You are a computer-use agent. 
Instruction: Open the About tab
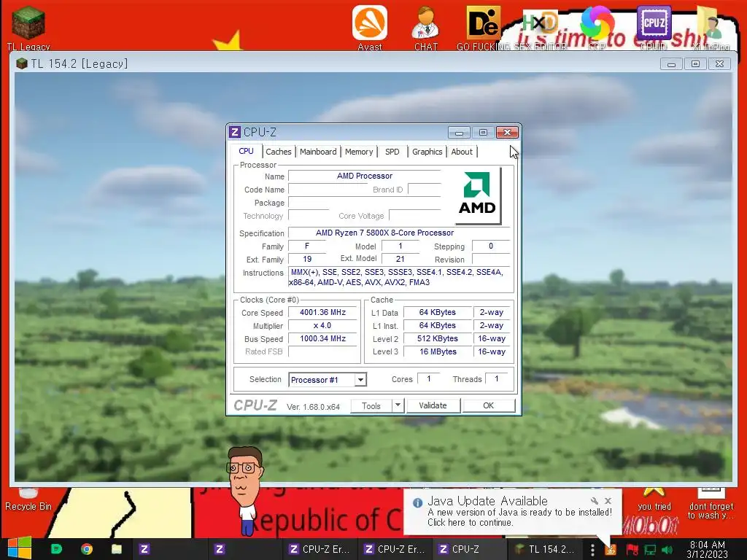coord(462,152)
